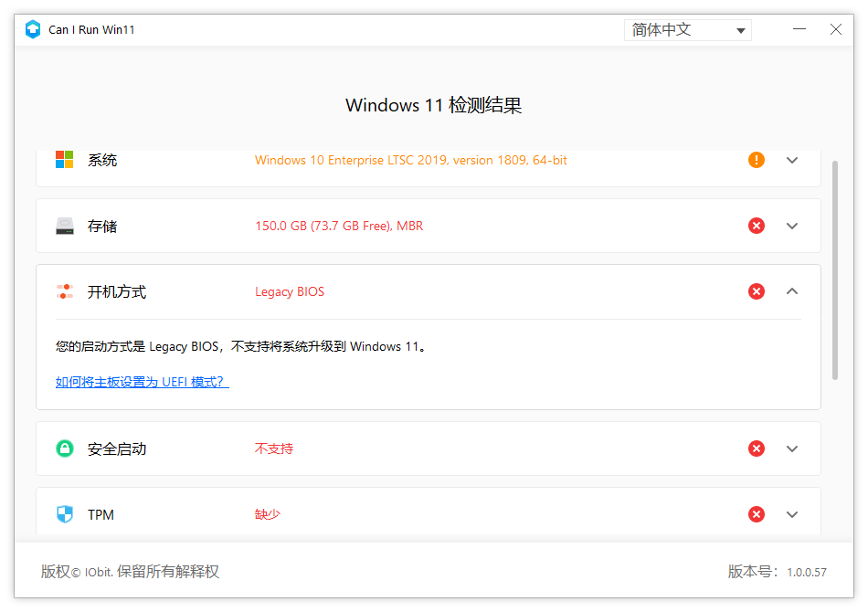This screenshot has height=612, width=868.
Task: Click the IObit copyright notice
Action: tap(130, 572)
